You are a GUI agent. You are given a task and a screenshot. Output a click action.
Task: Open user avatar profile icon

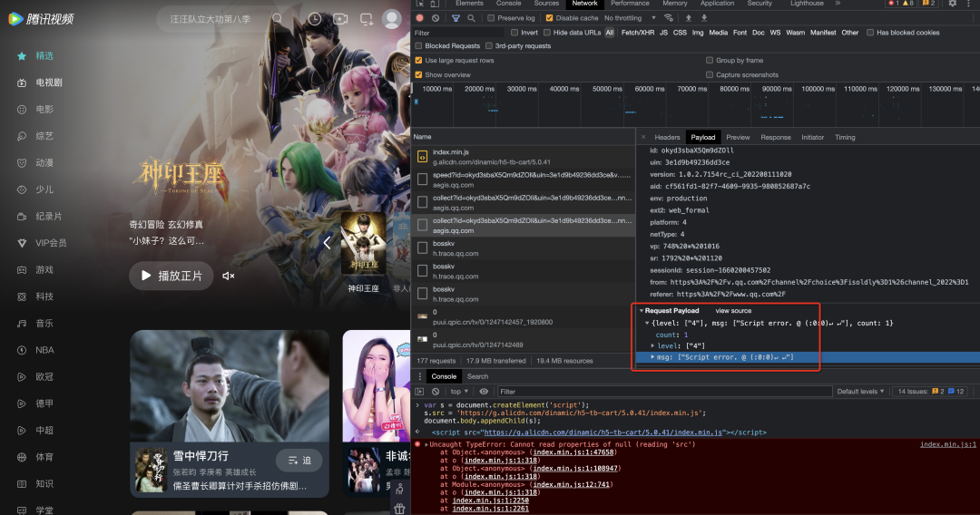[392, 19]
